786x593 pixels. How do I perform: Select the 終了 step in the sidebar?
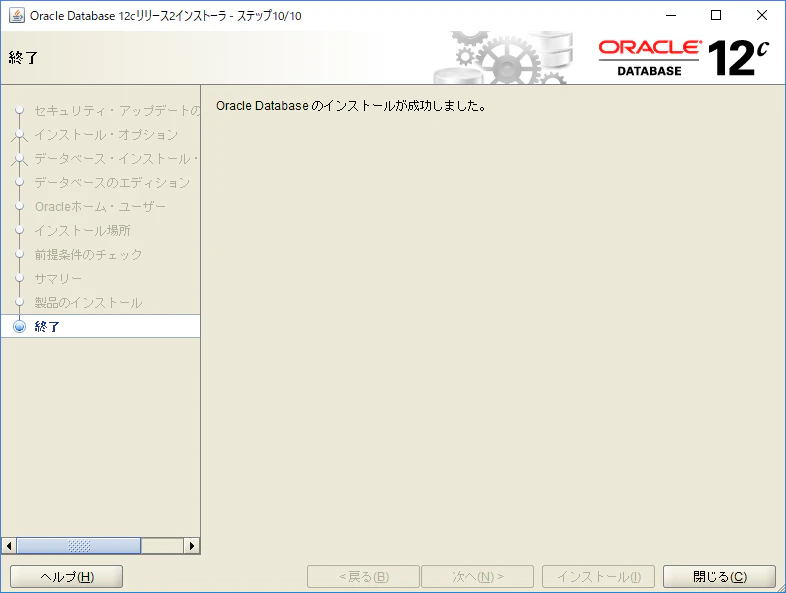[100, 326]
